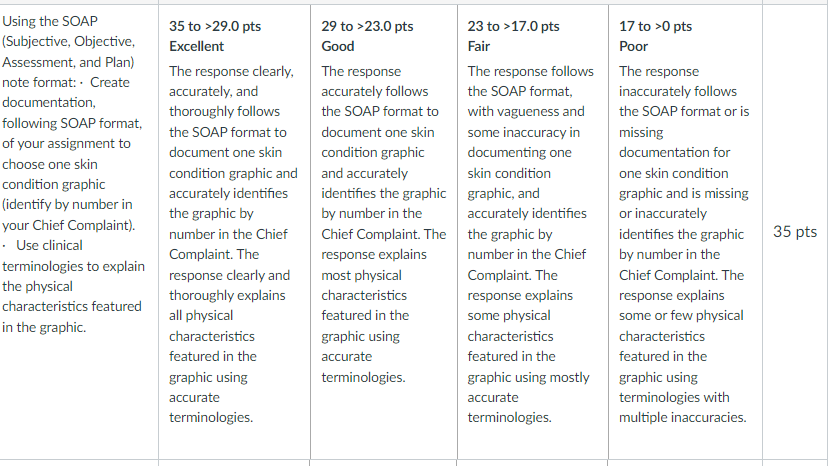Click the SOAP criterion description text
The height and width of the screenshot is (466, 835).
(x=73, y=174)
